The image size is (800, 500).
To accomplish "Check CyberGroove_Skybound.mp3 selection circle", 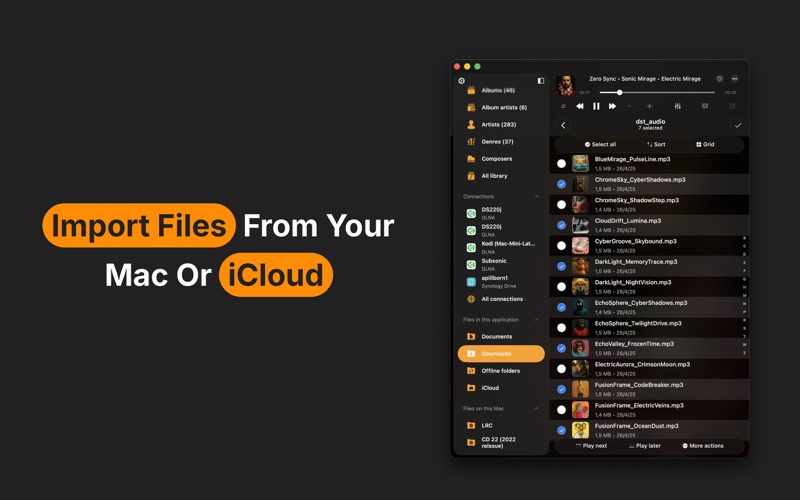I will pyautogui.click(x=561, y=245).
